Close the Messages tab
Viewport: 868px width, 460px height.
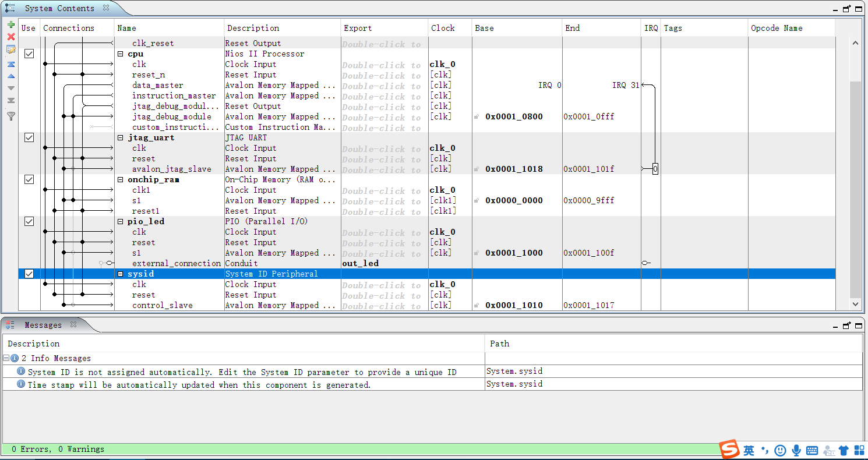(73, 325)
